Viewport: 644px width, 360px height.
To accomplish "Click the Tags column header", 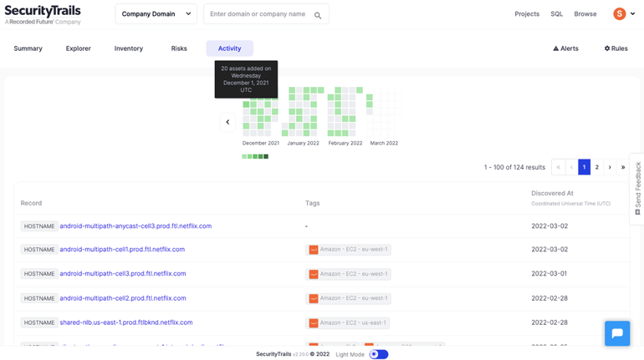I will click(x=313, y=203).
